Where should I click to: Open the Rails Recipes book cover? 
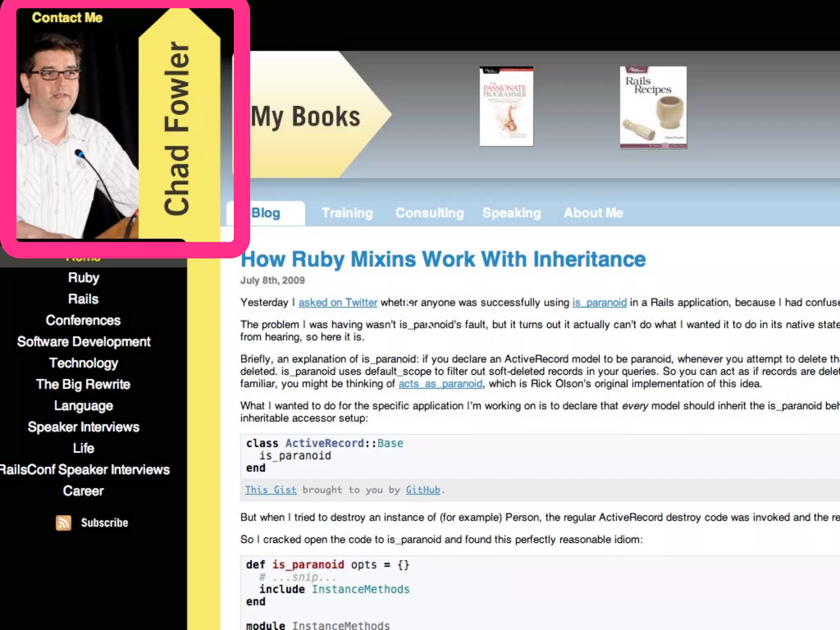tap(653, 107)
